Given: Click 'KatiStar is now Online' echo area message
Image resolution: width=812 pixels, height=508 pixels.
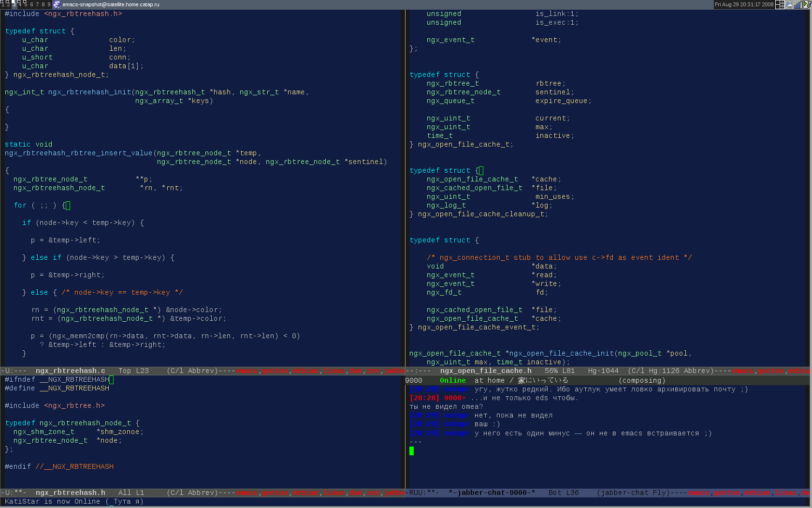Looking at the screenshot, I should 53,502.
